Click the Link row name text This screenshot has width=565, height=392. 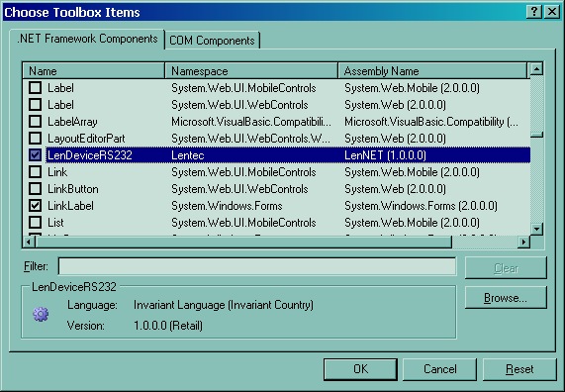[57, 172]
